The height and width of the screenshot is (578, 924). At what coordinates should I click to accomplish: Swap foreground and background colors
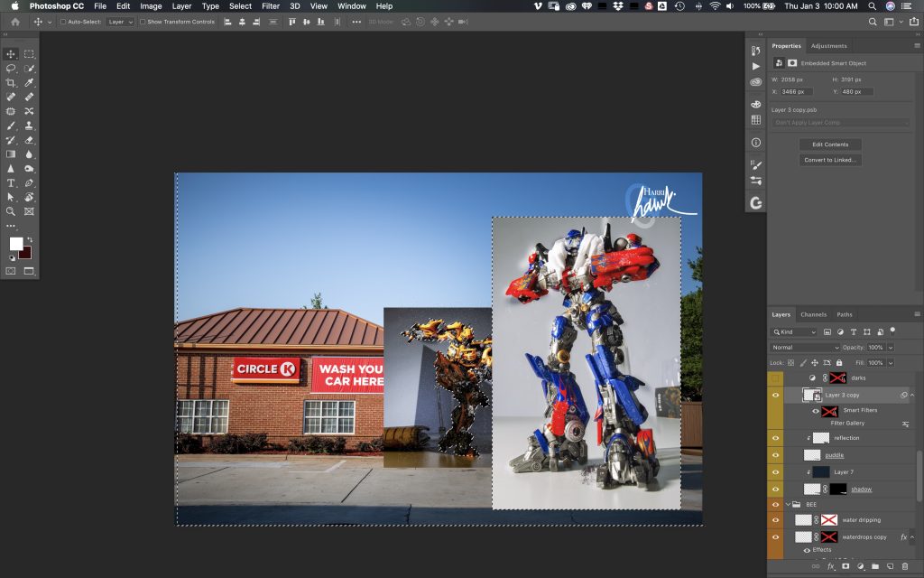[30, 239]
